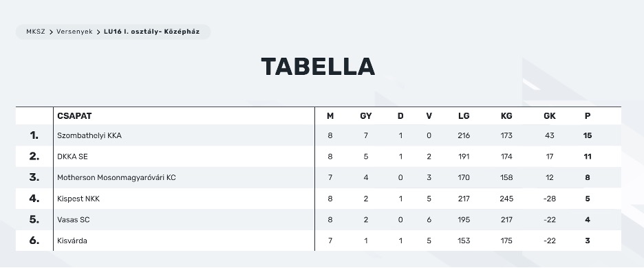Image resolution: width=644 pixels, height=268 pixels.
Task: Open Kisvárda team entry
Action: (72, 241)
